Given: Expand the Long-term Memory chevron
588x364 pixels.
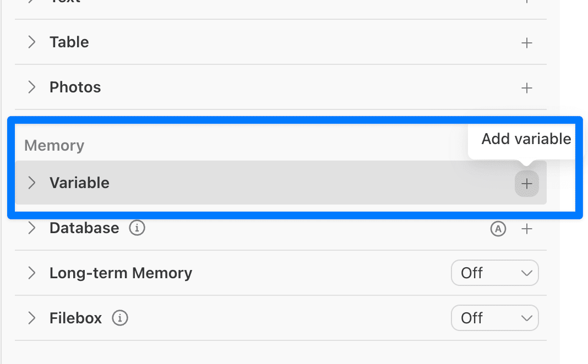Looking at the screenshot, I should click(32, 273).
